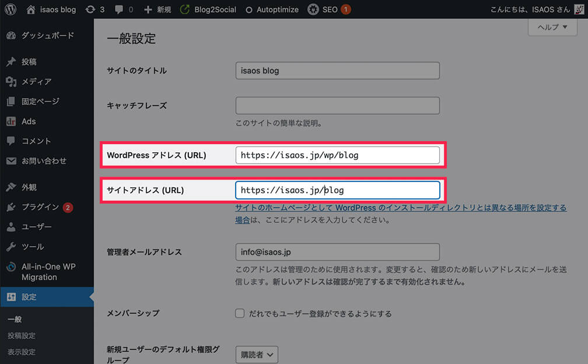Viewport: 588px width, 364px height.
Task: Enable だれでもユーザー登録ができるようにする checkbox
Action: click(240, 313)
